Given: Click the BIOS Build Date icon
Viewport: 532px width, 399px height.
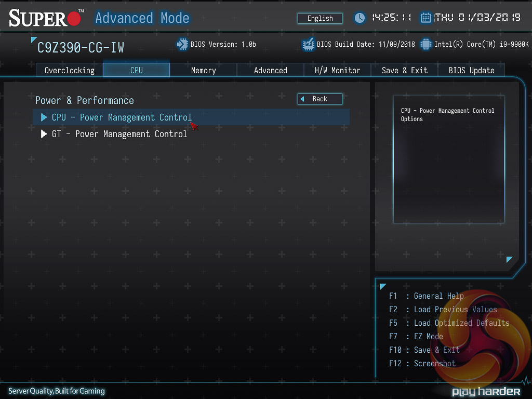Looking at the screenshot, I should tap(308, 44).
